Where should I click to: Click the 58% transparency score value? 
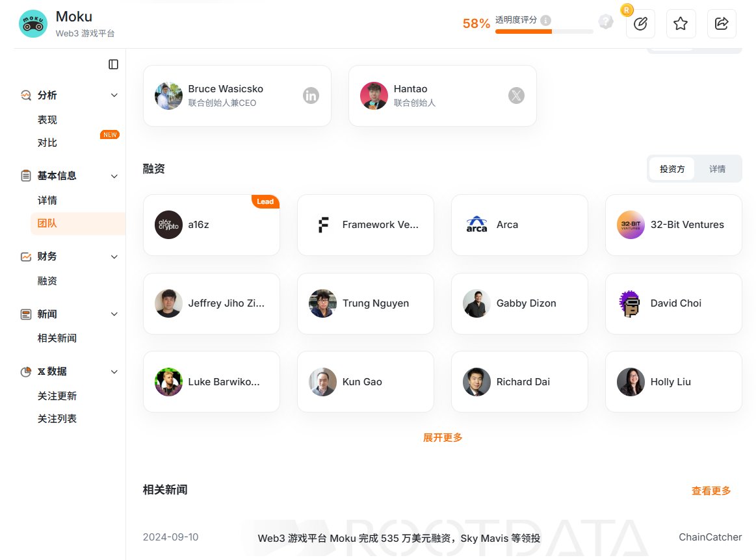476,23
